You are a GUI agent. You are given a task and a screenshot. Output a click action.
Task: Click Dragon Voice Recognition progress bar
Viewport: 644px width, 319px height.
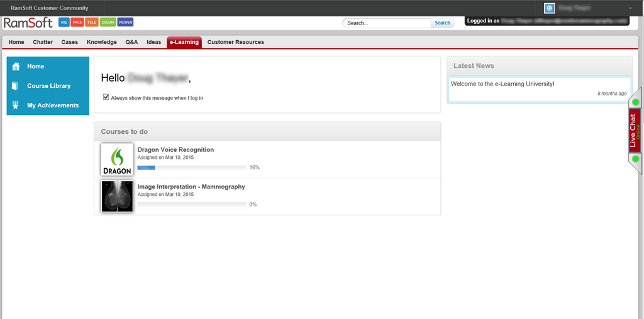[192, 168]
